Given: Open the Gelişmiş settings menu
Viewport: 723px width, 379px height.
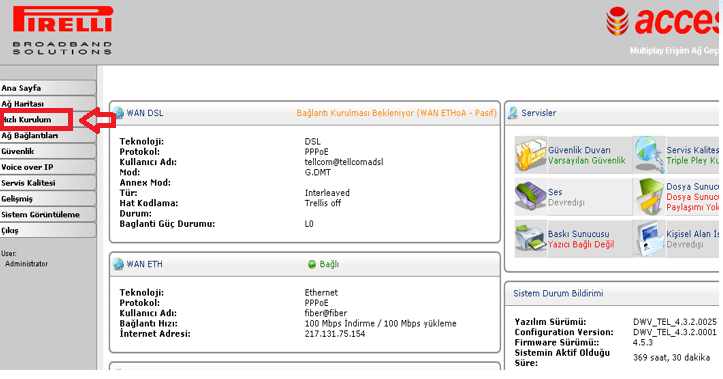Looking at the screenshot, I should coord(48,199).
